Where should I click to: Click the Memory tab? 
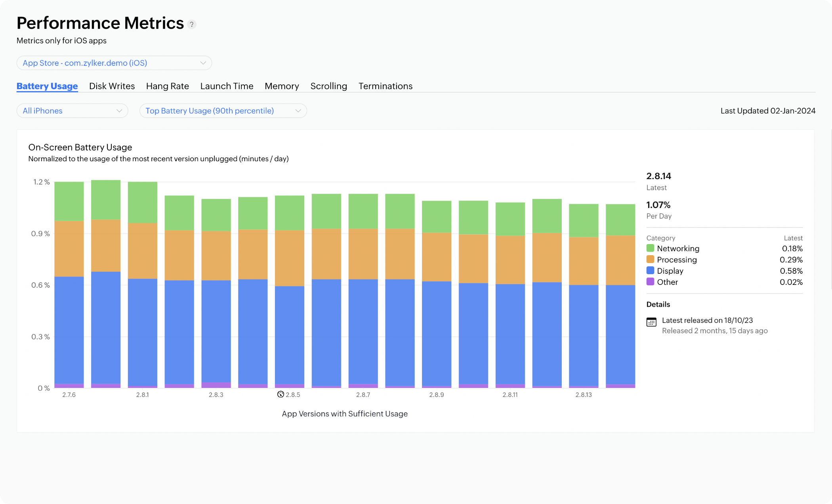pyautogui.click(x=282, y=86)
